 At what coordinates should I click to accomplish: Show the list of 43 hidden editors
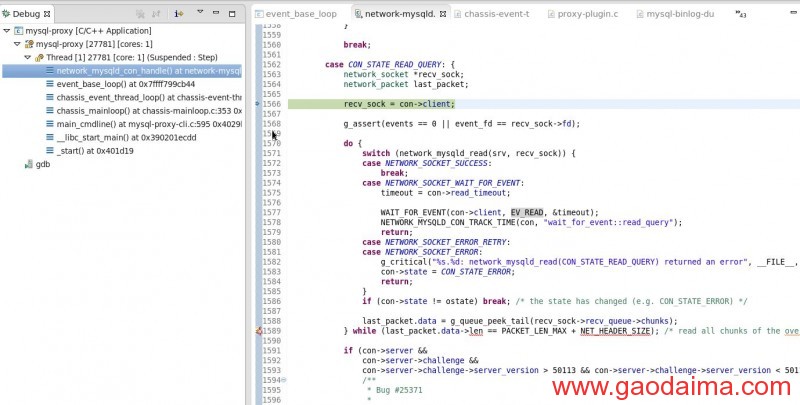click(x=741, y=14)
